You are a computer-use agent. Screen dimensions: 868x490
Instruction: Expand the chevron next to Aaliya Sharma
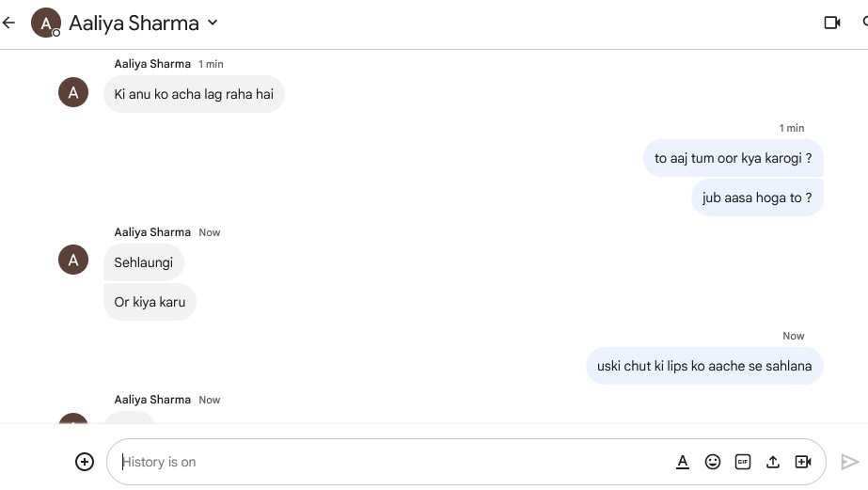click(213, 23)
